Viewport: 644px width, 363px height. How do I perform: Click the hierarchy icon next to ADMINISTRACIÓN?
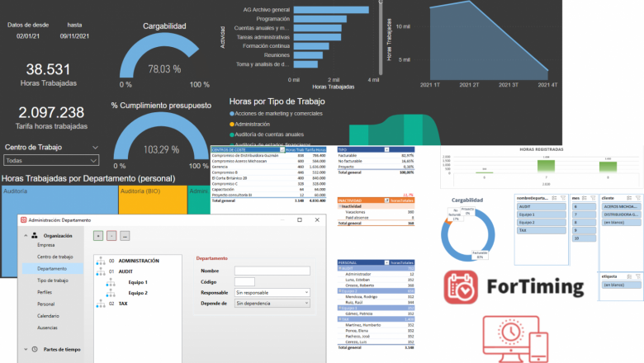tap(100, 261)
